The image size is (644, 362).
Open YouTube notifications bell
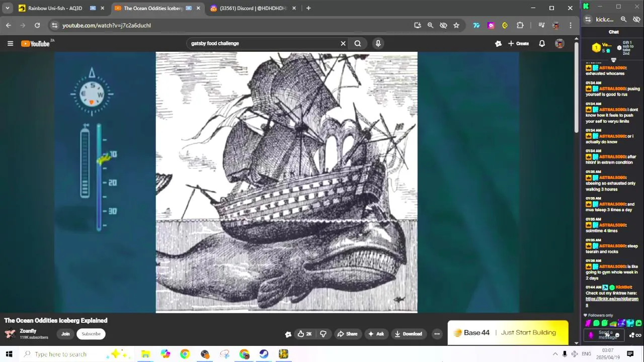[542, 44]
